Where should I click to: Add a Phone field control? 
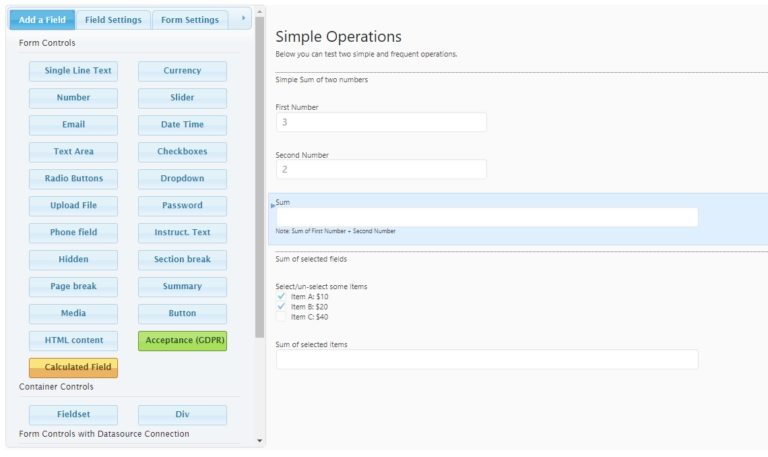73,233
